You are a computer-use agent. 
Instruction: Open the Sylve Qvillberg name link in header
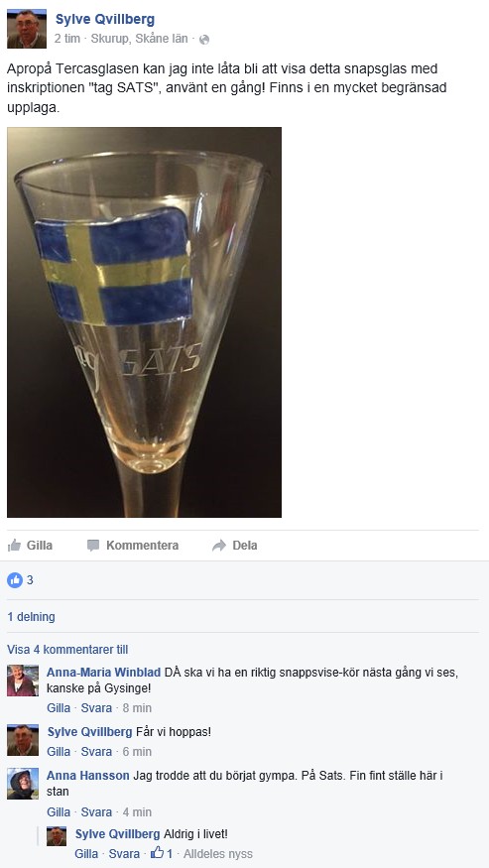tap(105, 20)
